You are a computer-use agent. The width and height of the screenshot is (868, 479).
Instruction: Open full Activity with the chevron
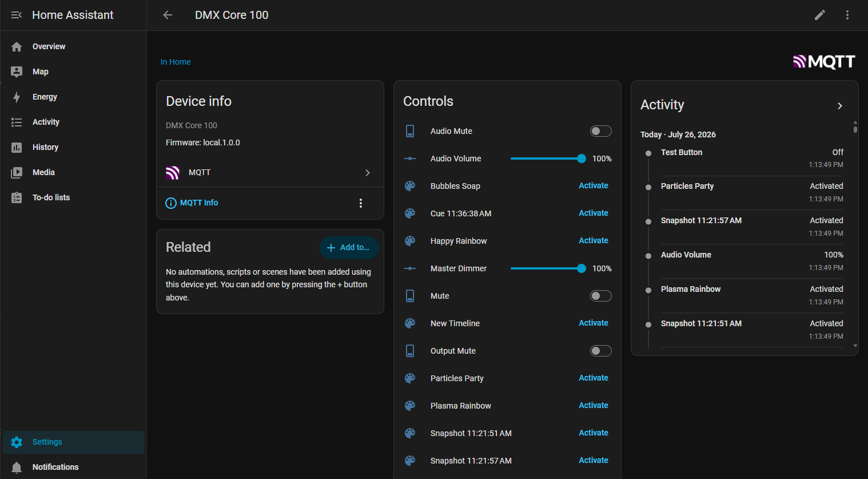click(x=840, y=106)
